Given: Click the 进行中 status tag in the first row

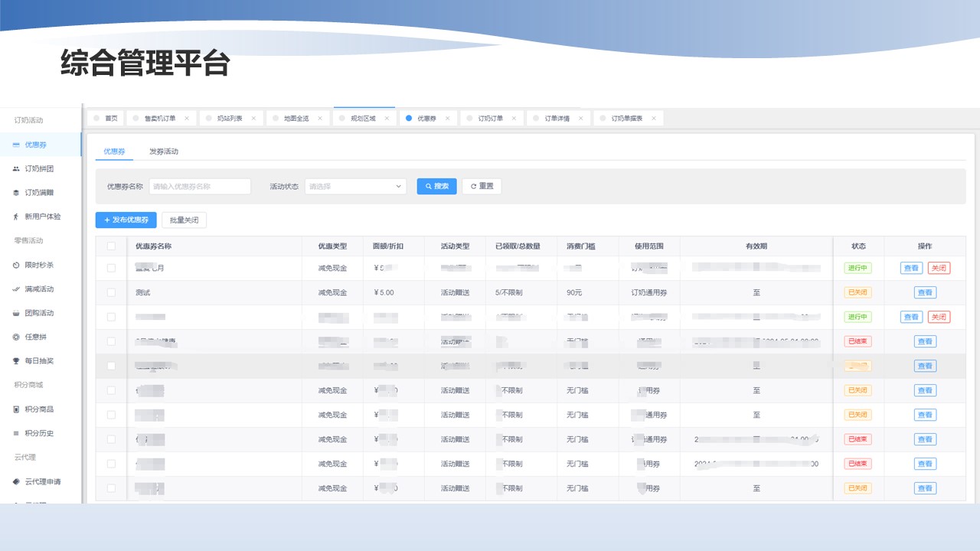Looking at the screenshot, I should pyautogui.click(x=858, y=268).
